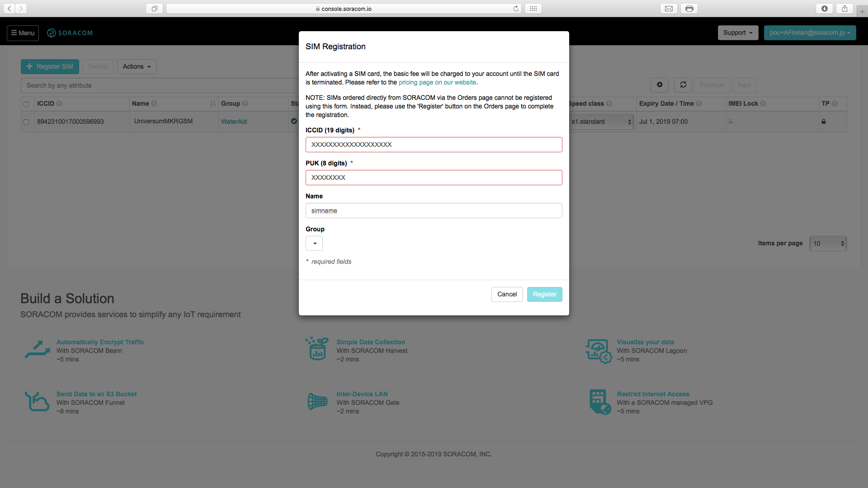Click the SORACOM Beam encrypt traffic icon
This screenshot has width=868, height=488.
coord(37,350)
